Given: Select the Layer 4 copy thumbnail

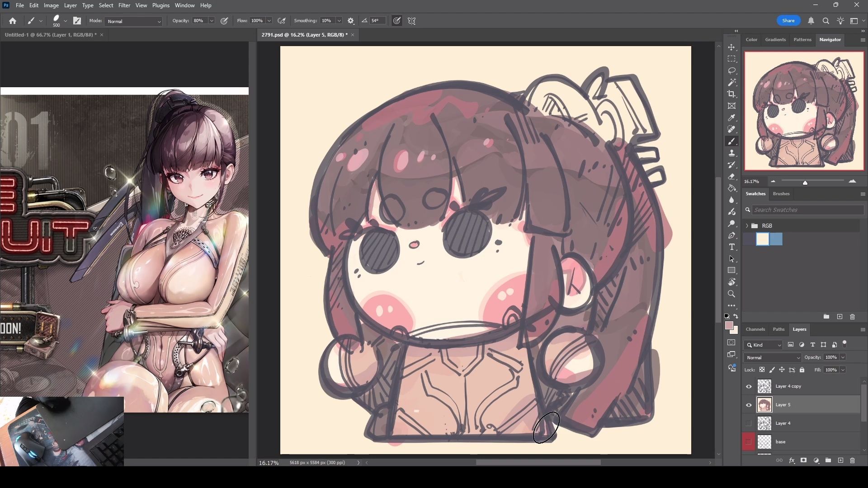Looking at the screenshot, I should (764, 386).
